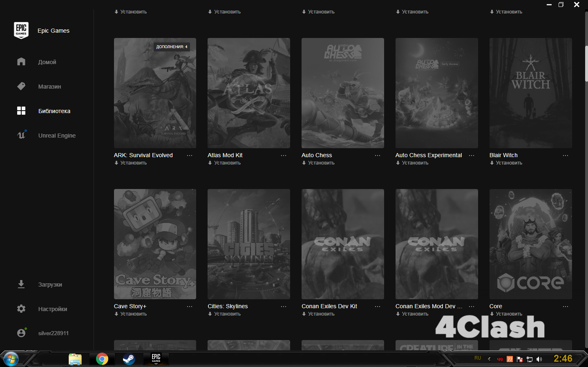Install Auto Chess via Установить
This screenshot has height=367, width=588.
pos(318,163)
